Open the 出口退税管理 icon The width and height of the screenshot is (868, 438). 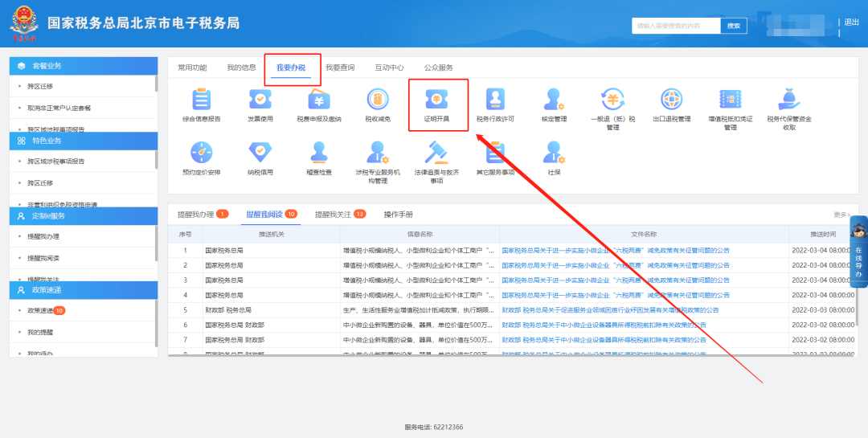tap(671, 99)
